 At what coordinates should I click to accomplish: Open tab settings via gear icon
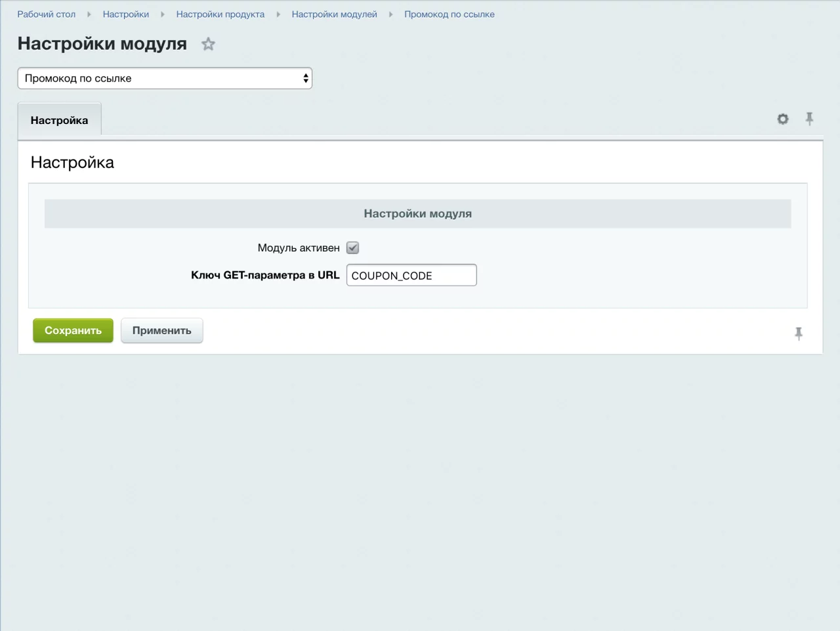point(782,119)
